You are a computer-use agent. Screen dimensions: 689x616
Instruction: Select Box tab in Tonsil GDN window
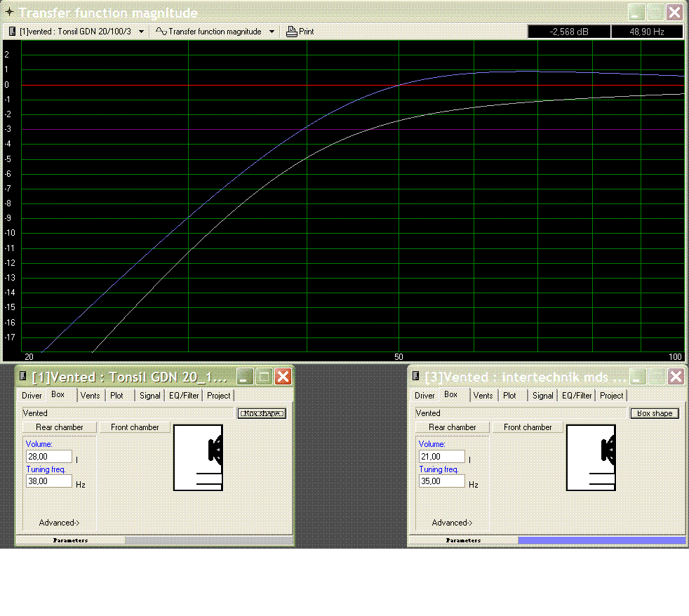click(x=58, y=394)
